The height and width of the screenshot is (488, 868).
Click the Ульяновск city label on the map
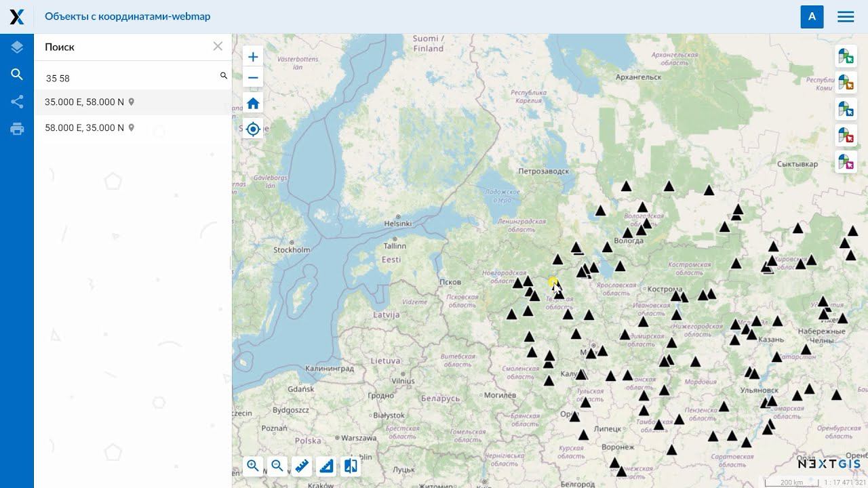[759, 390]
